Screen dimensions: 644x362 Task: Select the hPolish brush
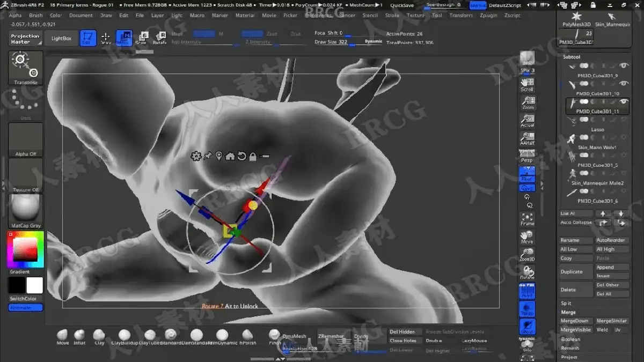click(247, 337)
